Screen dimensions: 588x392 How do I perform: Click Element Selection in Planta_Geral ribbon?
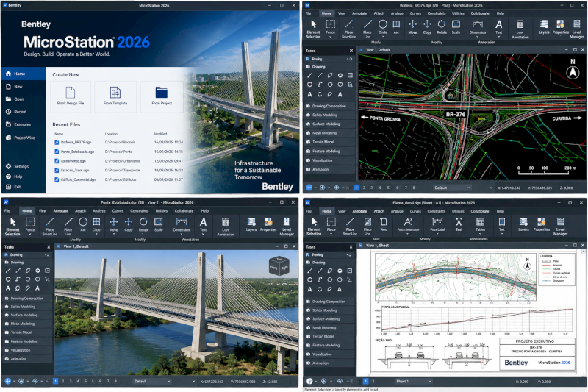point(314,227)
